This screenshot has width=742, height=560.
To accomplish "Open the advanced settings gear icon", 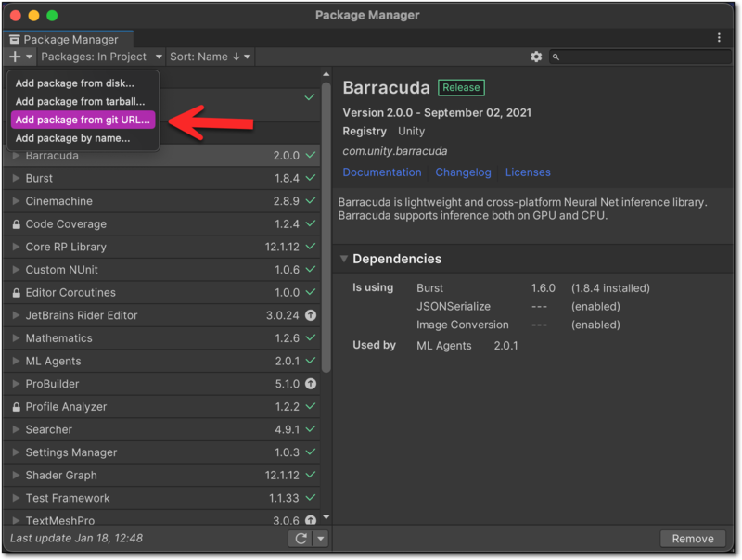I will pyautogui.click(x=536, y=57).
